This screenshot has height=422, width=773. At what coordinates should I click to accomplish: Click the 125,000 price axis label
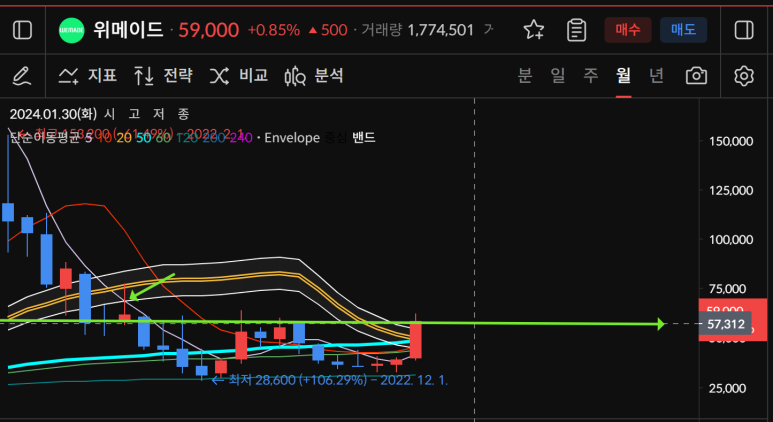tap(731, 190)
